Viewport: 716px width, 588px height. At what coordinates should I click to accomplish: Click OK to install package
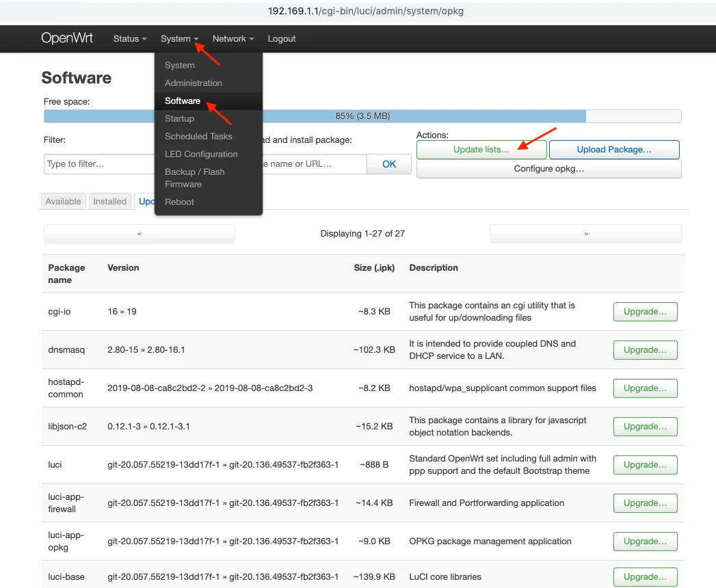point(389,164)
